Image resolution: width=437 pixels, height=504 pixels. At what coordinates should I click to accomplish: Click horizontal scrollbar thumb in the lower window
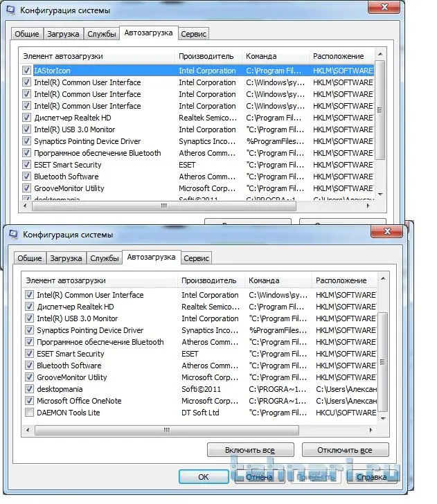[167, 430]
